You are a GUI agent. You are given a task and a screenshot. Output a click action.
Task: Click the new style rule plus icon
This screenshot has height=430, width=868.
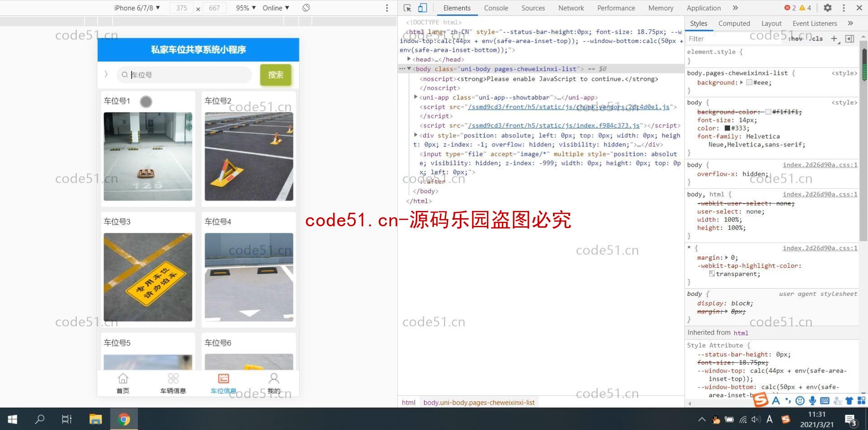click(x=834, y=38)
